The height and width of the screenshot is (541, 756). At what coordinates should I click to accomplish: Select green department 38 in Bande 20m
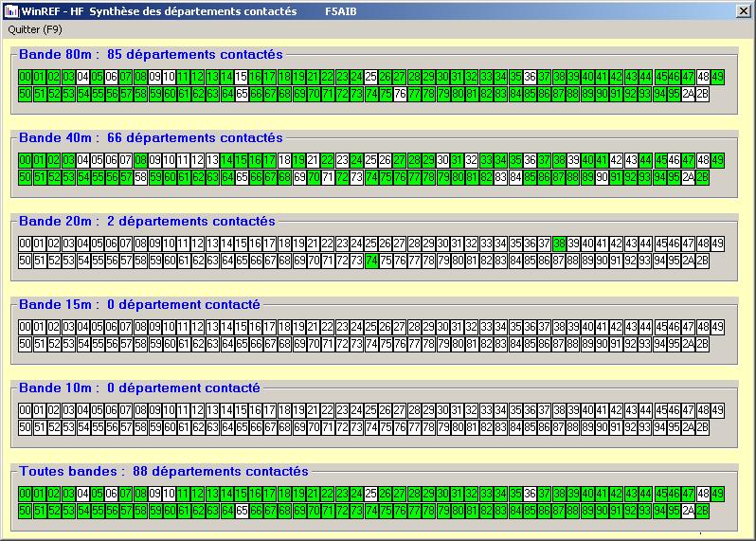tap(559, 243)
